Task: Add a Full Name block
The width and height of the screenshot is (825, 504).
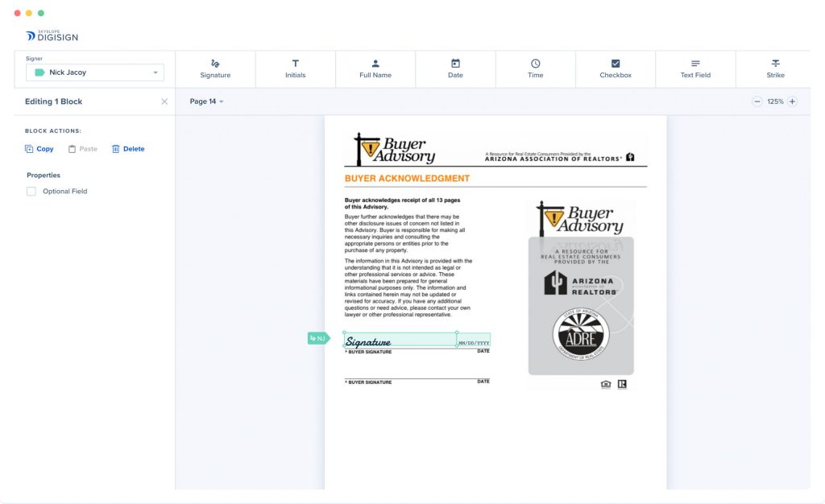Action: tap(375, 68)
